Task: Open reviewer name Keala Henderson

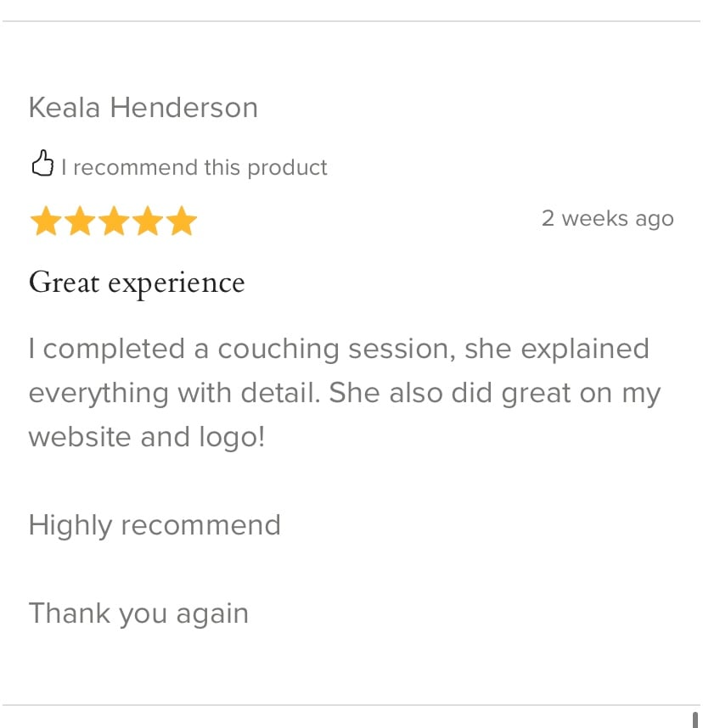Action: pyautogui.click(x=143, y=108)
